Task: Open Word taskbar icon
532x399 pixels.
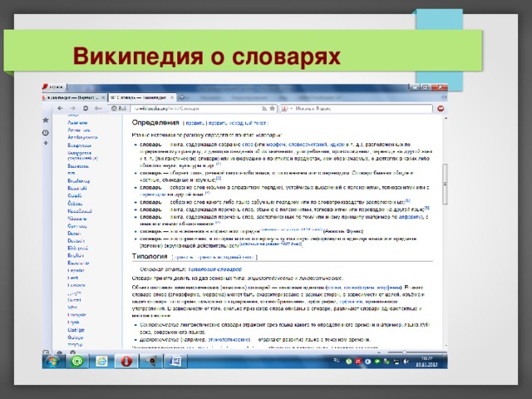Action: tap(175, 362)
